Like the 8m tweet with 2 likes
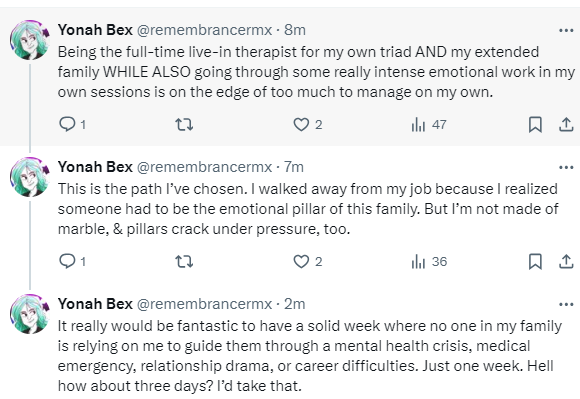The width and height of the screenshot is (580, 399). pos(307,124)
